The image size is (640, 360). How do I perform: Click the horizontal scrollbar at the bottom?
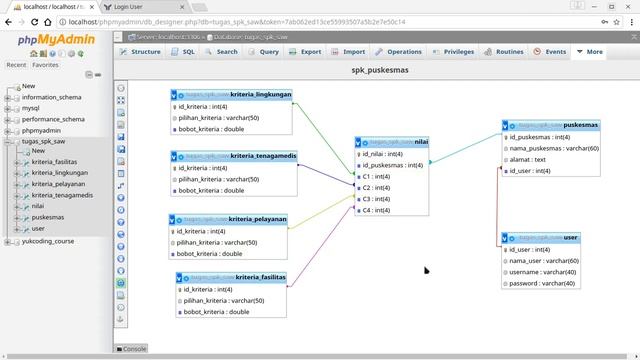point(317,356)
